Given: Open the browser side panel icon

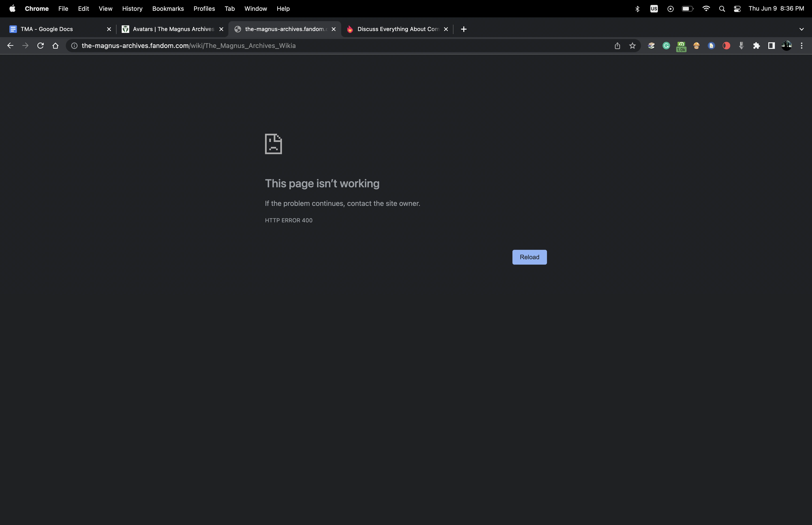Looking at the screenshot, I should [771, 45].
